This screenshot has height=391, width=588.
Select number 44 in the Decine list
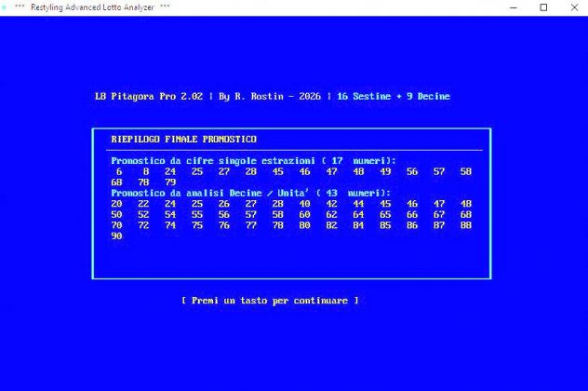358,204
